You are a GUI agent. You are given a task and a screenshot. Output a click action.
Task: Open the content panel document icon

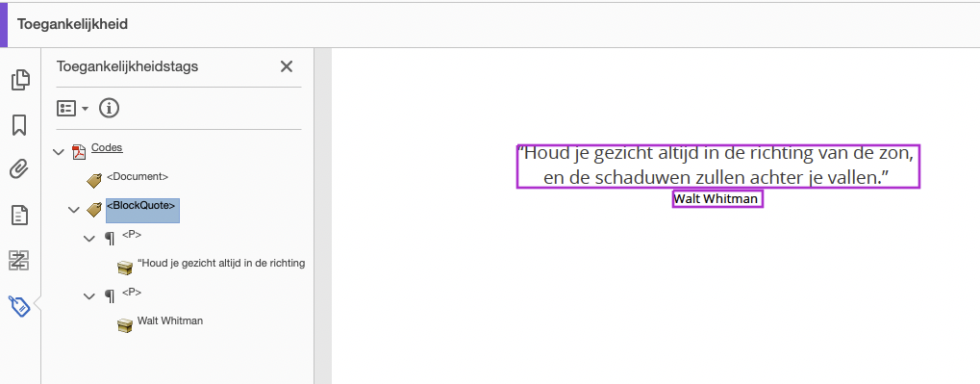coord(20,216)
